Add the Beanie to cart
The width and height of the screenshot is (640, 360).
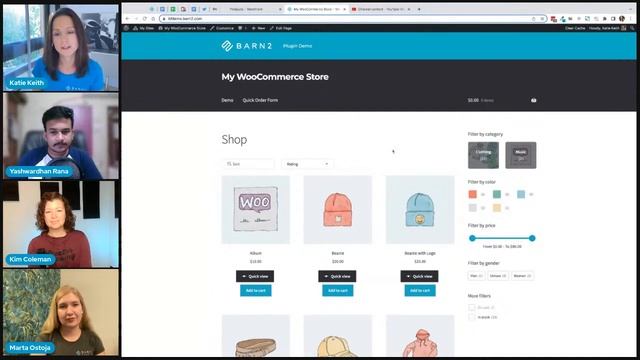coord(338,291)
